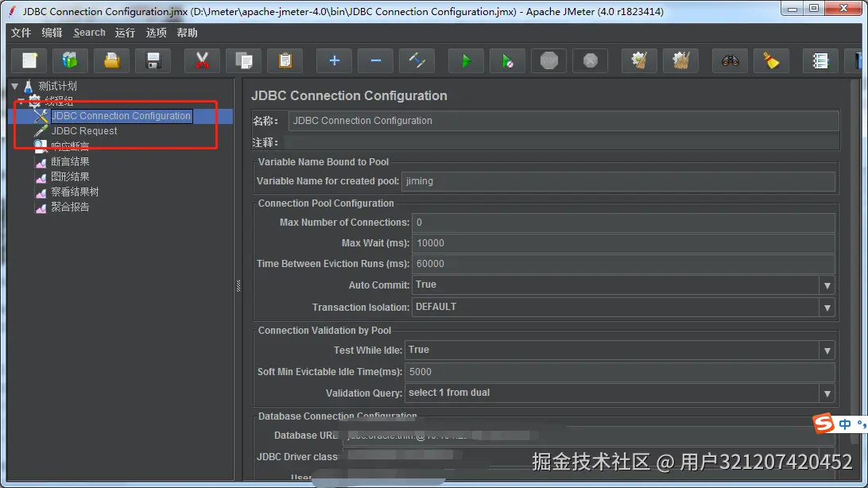
Task: Select 断言结果 tree item
Action: click(70, 161)
